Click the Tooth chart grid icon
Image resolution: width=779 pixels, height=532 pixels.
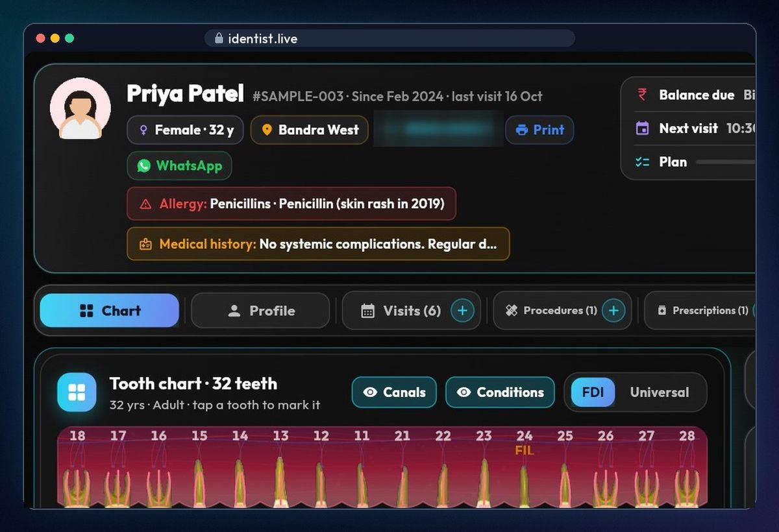[x=77, y=393]
